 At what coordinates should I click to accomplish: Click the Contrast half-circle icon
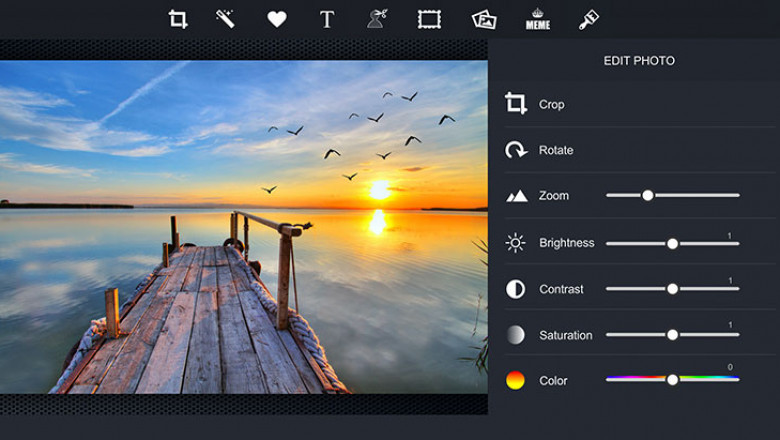(515, 289)
